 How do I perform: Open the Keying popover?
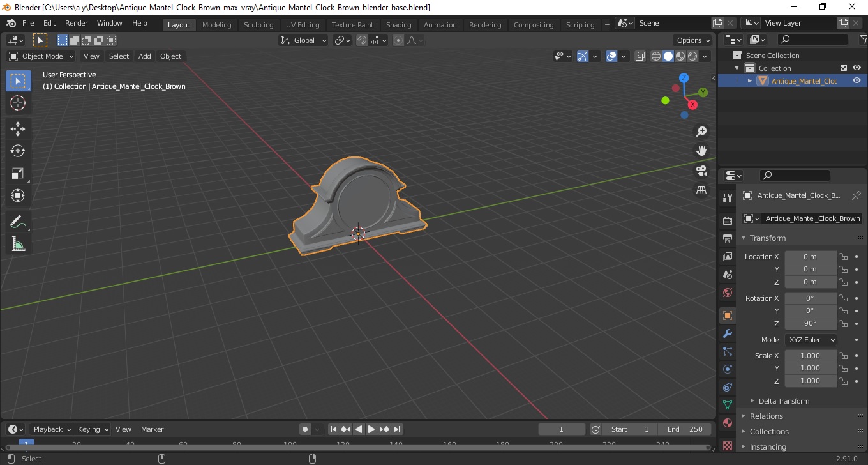93,429
